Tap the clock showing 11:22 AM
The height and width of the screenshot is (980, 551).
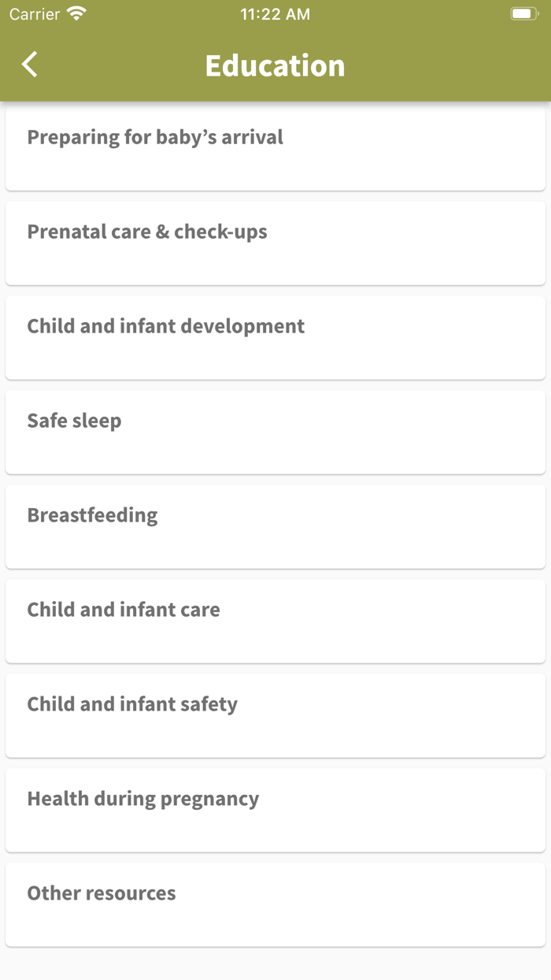point(275,13)
